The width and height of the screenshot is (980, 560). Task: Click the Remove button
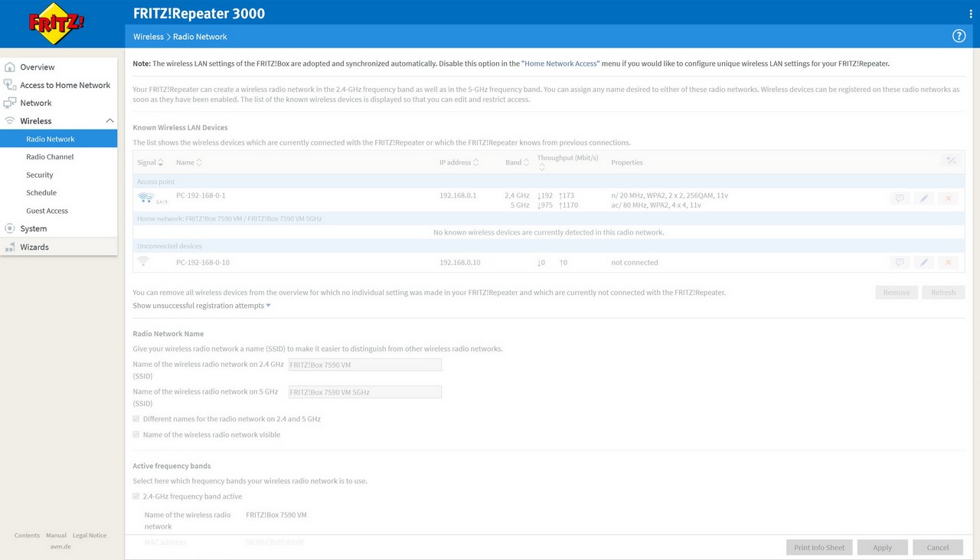coord(897,292)
